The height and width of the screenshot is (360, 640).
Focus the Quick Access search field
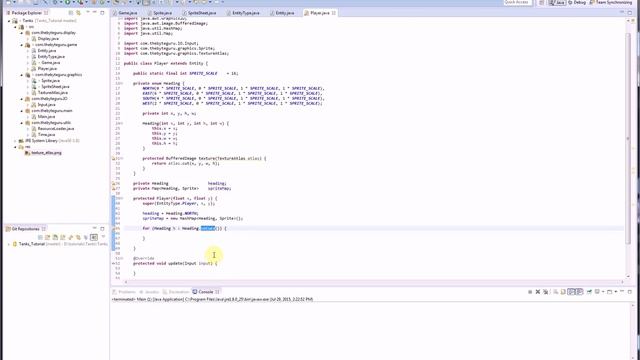[x=517, y=2]
